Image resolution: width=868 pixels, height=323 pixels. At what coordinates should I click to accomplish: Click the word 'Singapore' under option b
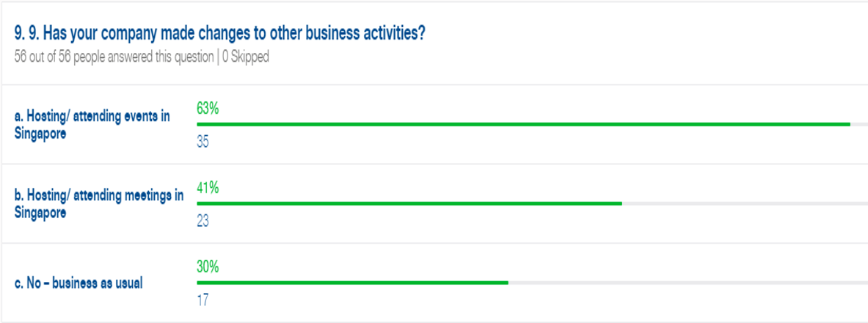pos(40,212)
